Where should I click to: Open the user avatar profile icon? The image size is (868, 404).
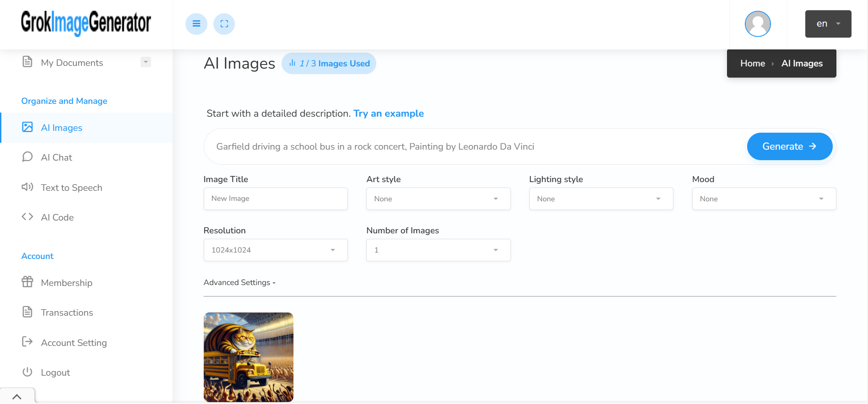tap(758, 24)
